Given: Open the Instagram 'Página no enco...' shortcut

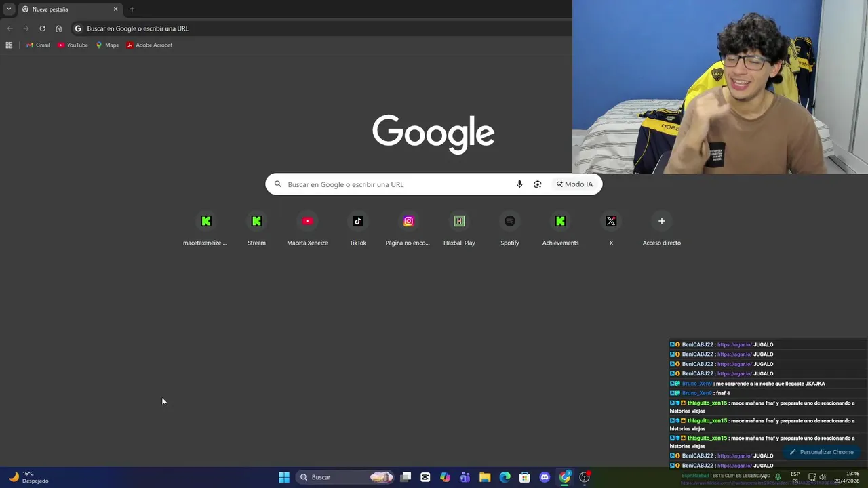Looking at the screenshot, I should tap(408, 229).
